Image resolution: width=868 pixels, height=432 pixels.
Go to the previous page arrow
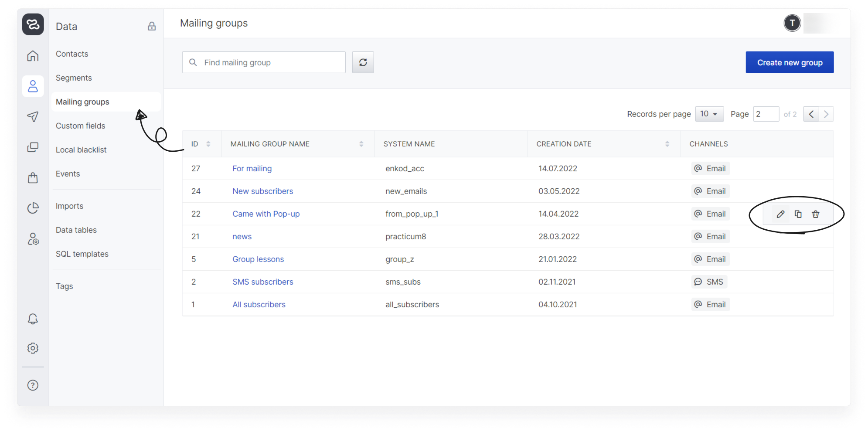[811, 114]
